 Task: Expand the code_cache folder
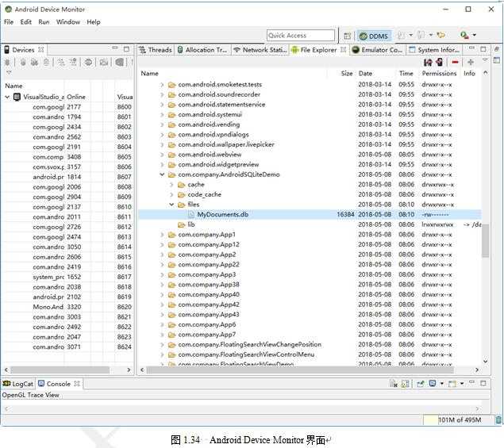171,194
